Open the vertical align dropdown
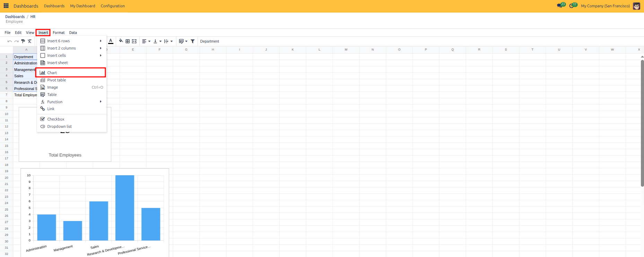Viewport: 644px width, 257px height. (157, 41)
